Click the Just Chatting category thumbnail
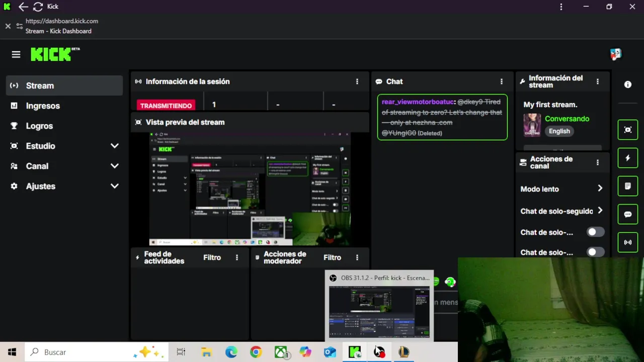 click(532, 125)
